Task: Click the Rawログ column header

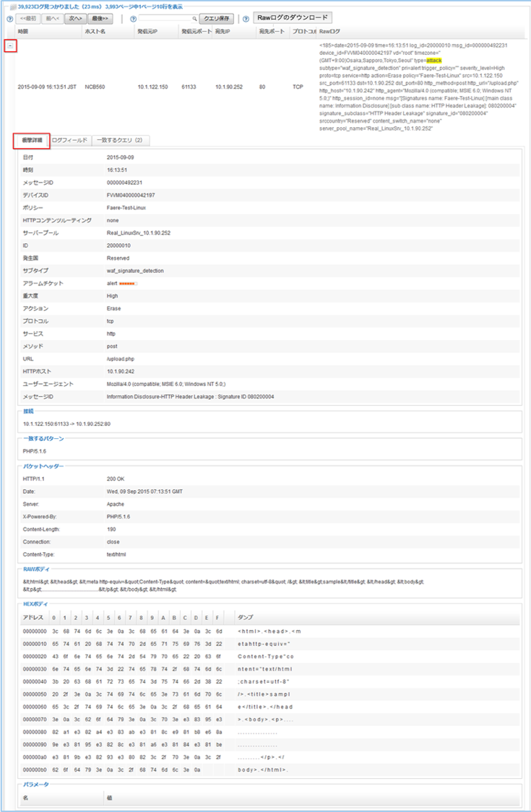Action: [330, 32]
